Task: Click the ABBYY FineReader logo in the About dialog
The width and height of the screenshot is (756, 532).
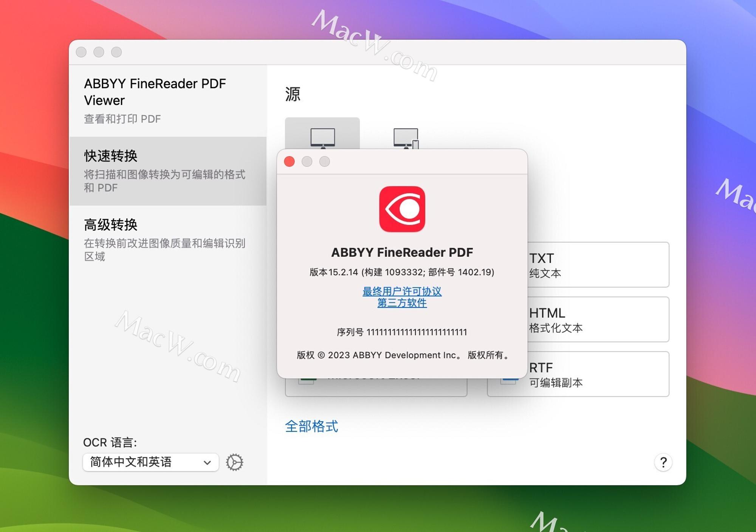Action: (x=402, y=210)
